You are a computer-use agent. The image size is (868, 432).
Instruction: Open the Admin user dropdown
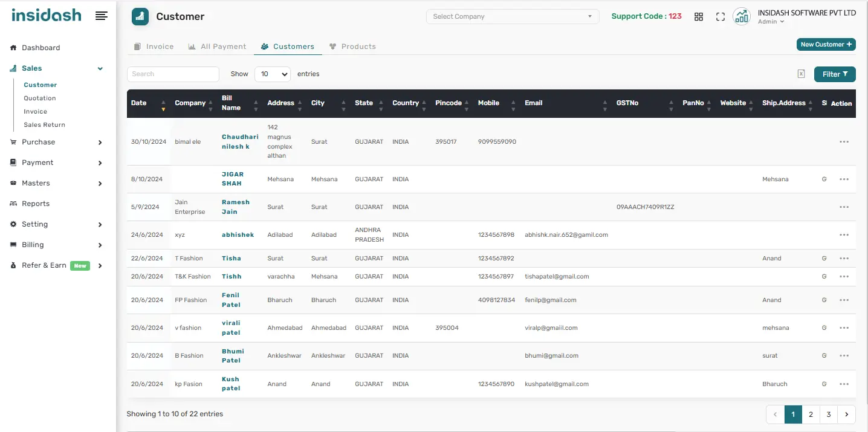point(771,22)
